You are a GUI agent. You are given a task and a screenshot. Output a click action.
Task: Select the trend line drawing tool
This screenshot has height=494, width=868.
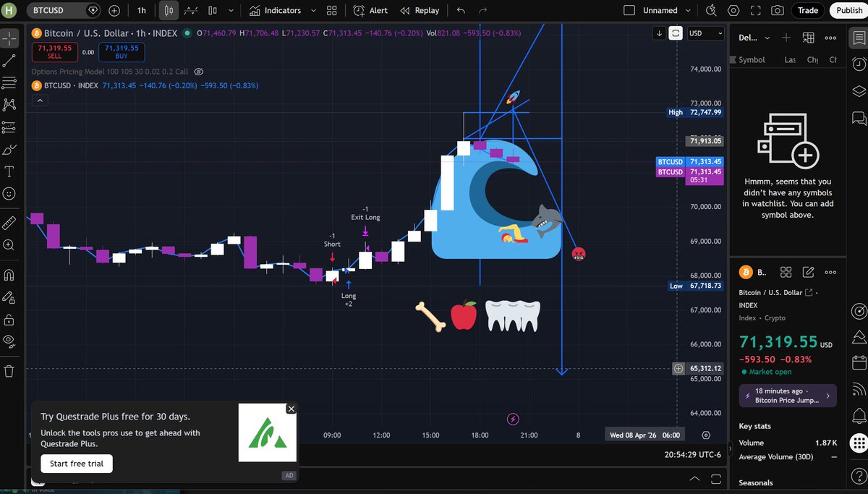point(9,60)
